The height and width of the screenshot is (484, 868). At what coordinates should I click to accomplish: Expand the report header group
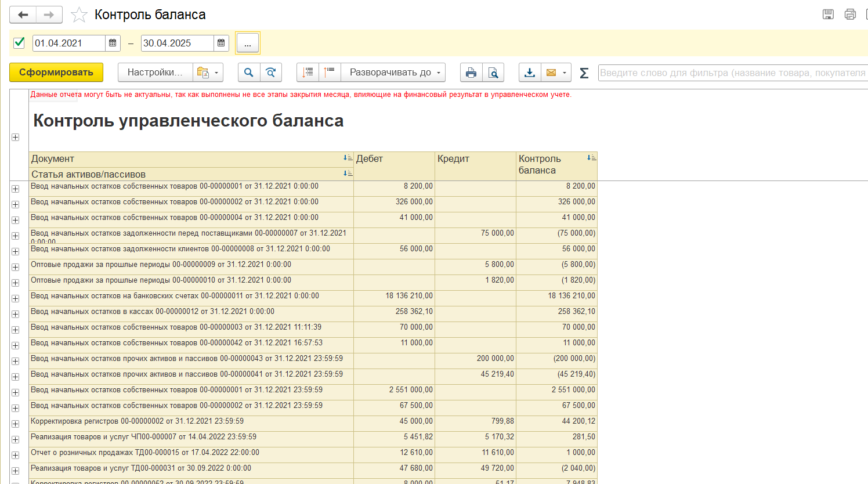coord(16,137)
